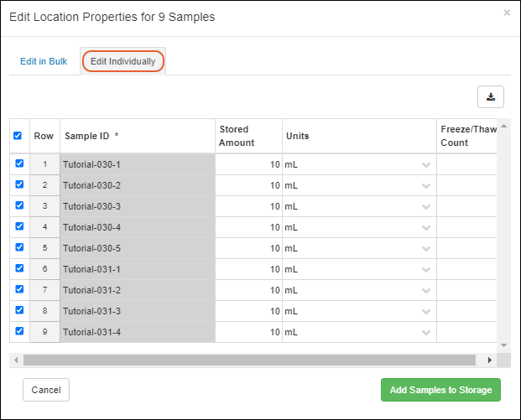Click the horizontal scrollbar right arrow

tap(491, 360)
